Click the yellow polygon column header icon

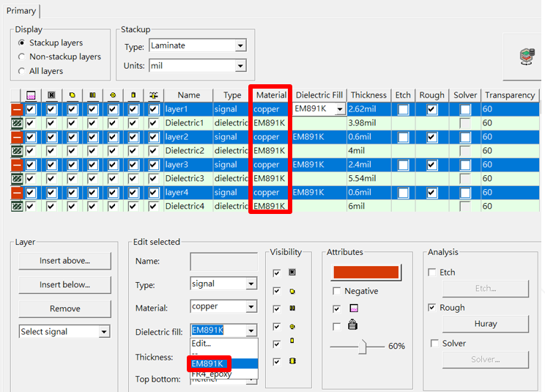[x=72, y=95]
